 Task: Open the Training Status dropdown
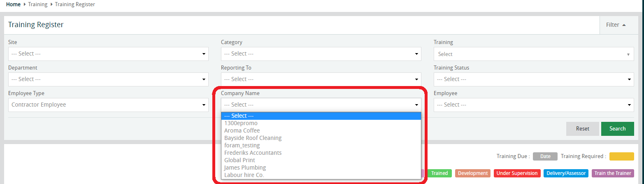(534, 79)
